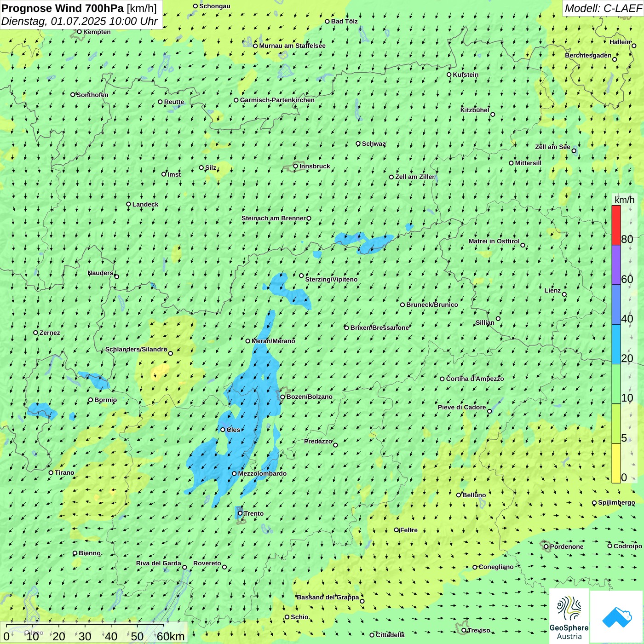The width and height of the screenshot is (644, 644).
Task: Click the Pieve di Cadore label
Action: point(462,407)
